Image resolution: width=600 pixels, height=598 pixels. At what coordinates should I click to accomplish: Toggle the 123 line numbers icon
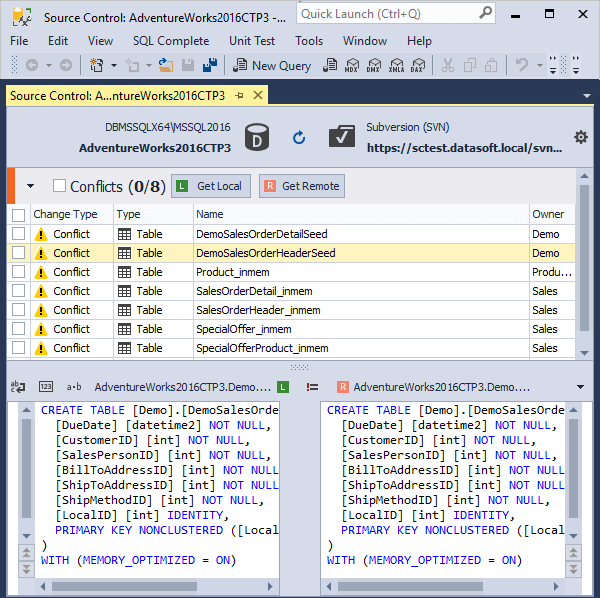coord(46,386)
